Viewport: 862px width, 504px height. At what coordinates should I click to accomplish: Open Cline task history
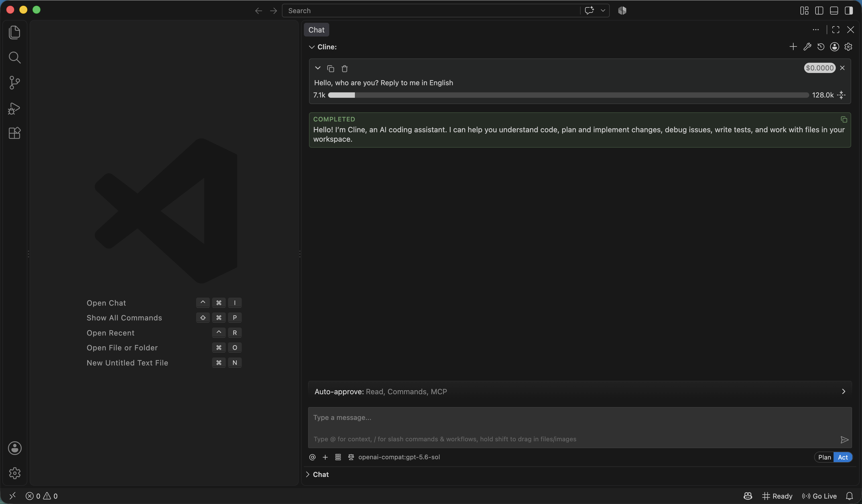tap(821, 46)
